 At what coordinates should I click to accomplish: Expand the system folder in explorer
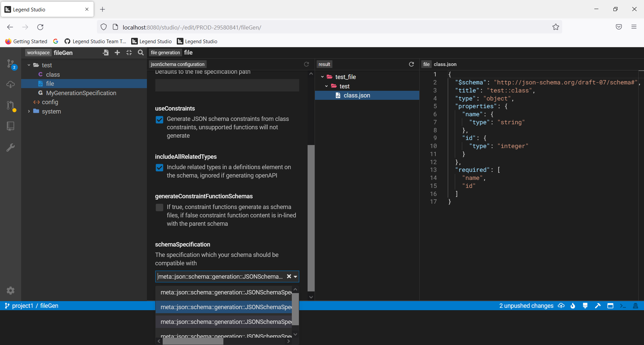click(29, 112)
